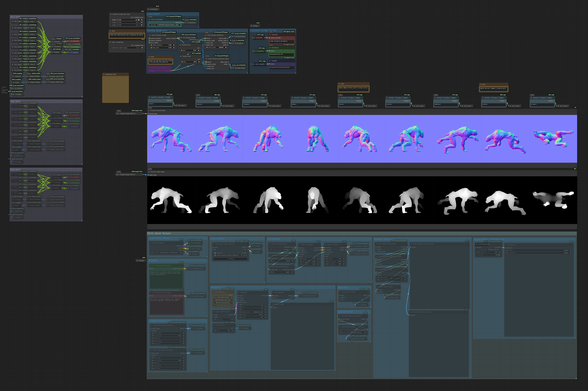This screenshot has width=588, height=391.
Task: Toggle the Enable 3x2 Grid switch
Action: [x=139, y=22]
